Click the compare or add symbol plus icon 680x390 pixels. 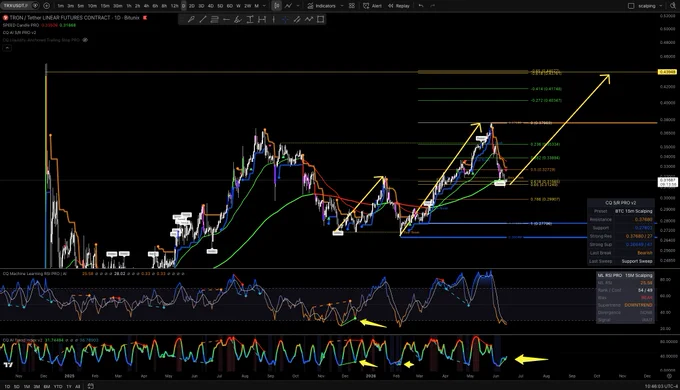[x=46, y=6]
